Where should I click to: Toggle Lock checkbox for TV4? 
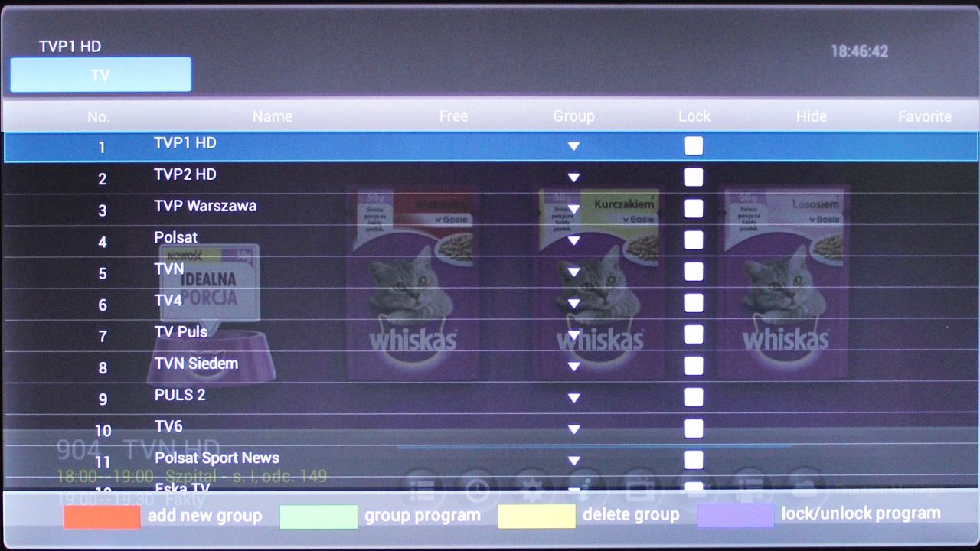694,303
